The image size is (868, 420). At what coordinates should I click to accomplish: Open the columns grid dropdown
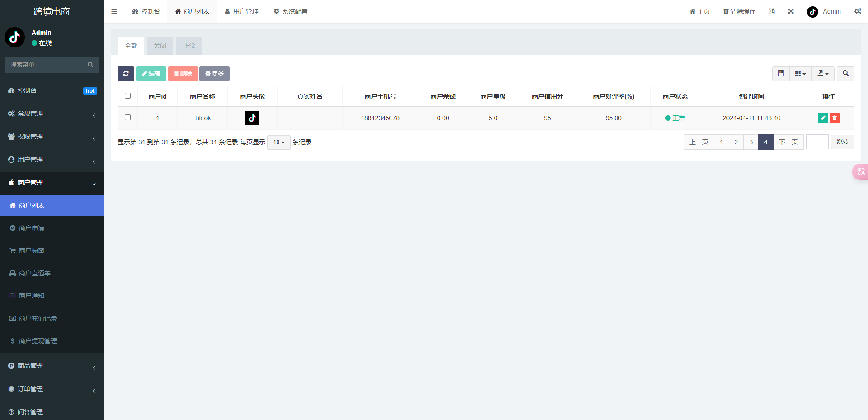[x=800, y=74]
